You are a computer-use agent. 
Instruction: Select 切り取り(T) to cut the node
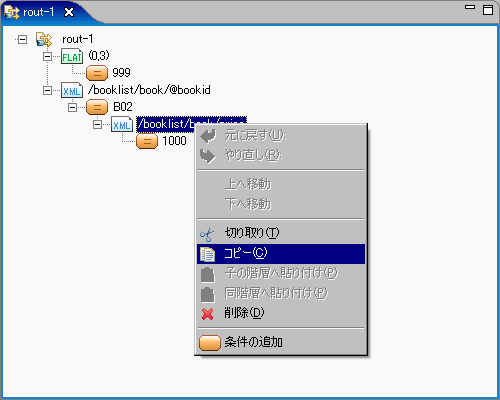pos(281,234)
